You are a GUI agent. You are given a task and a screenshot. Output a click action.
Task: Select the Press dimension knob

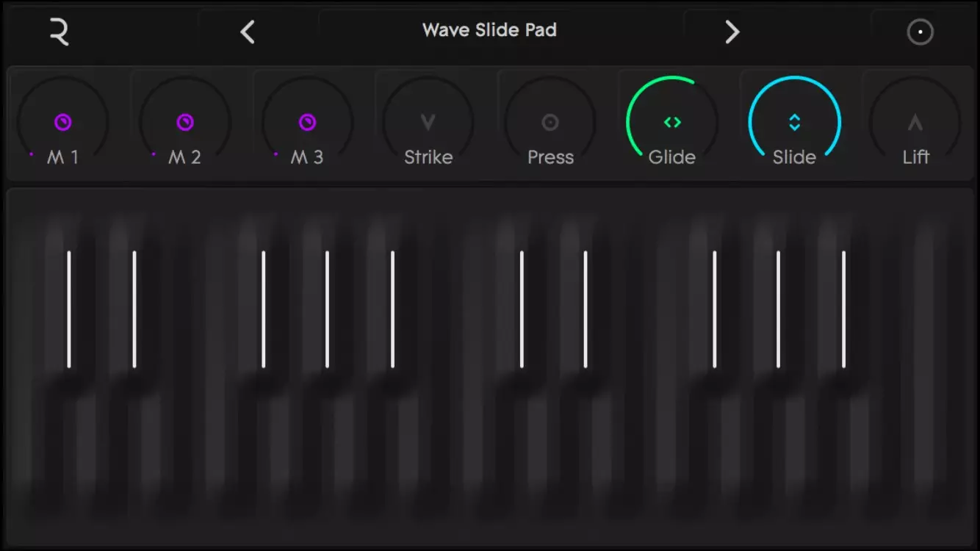pos(550,123)
